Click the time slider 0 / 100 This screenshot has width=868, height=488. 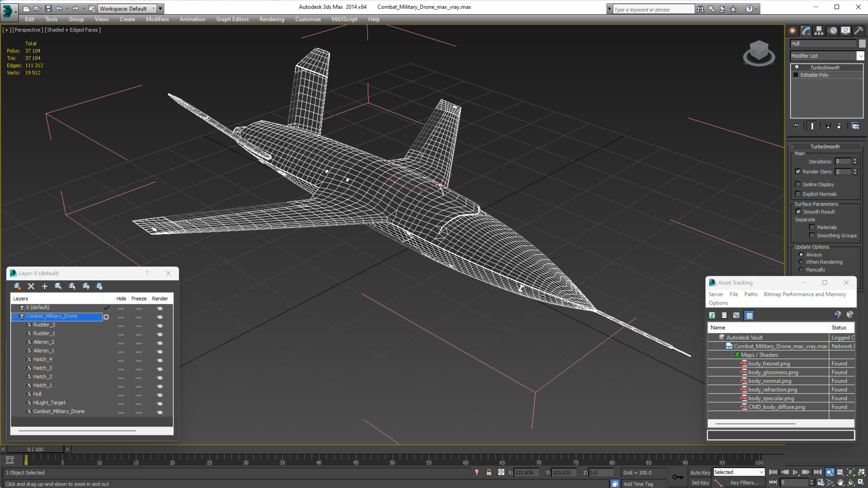pyautogui.click(x=35, y=449)
